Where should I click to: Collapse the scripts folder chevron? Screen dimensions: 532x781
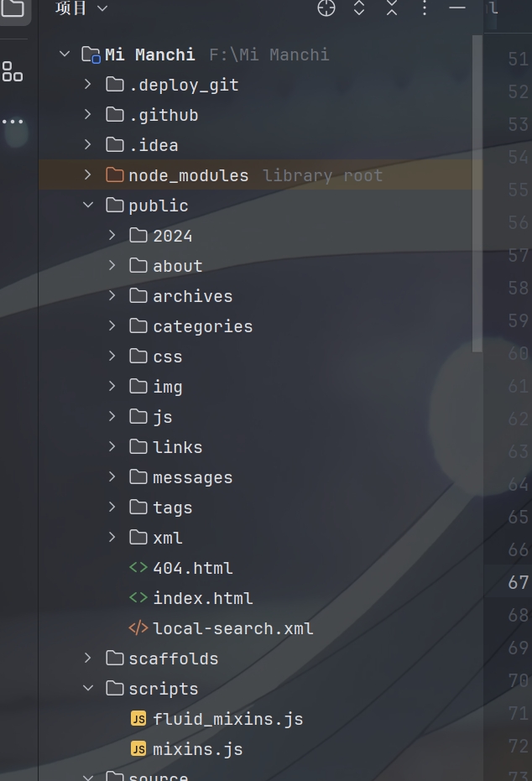(88, 689)
